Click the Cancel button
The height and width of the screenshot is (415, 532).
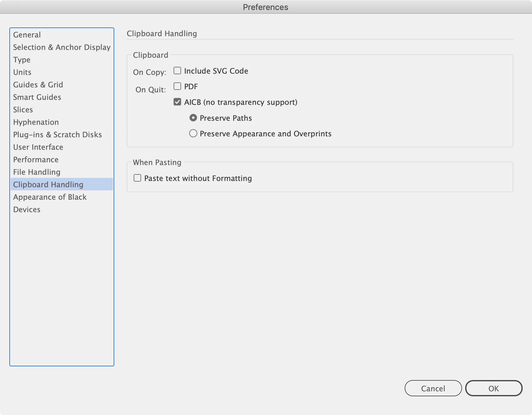(433, 388)
